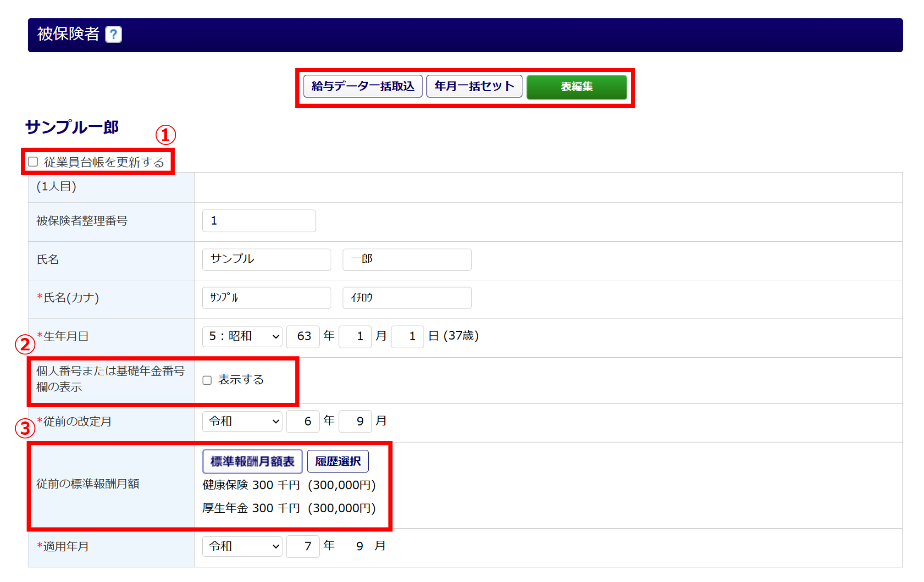The width and height of the screenshot is (924, 582).
Task: Open the 5:昭和 birth era dropdown
Action: (x=242, y=337)
